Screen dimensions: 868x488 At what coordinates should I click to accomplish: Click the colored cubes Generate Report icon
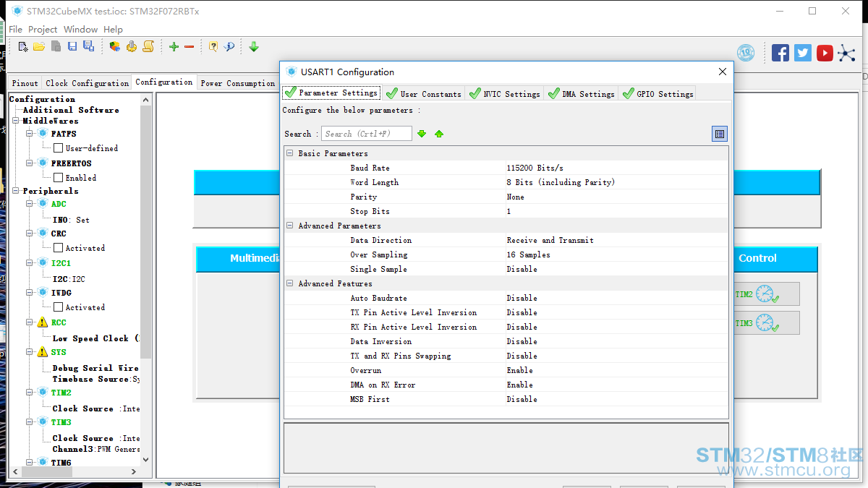[115, 47]
